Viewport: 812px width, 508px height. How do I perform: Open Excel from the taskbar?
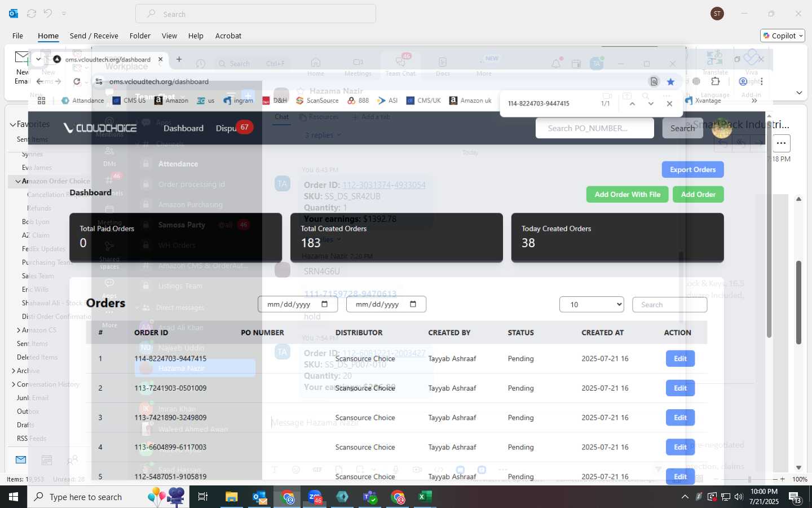tap(425, 497)
